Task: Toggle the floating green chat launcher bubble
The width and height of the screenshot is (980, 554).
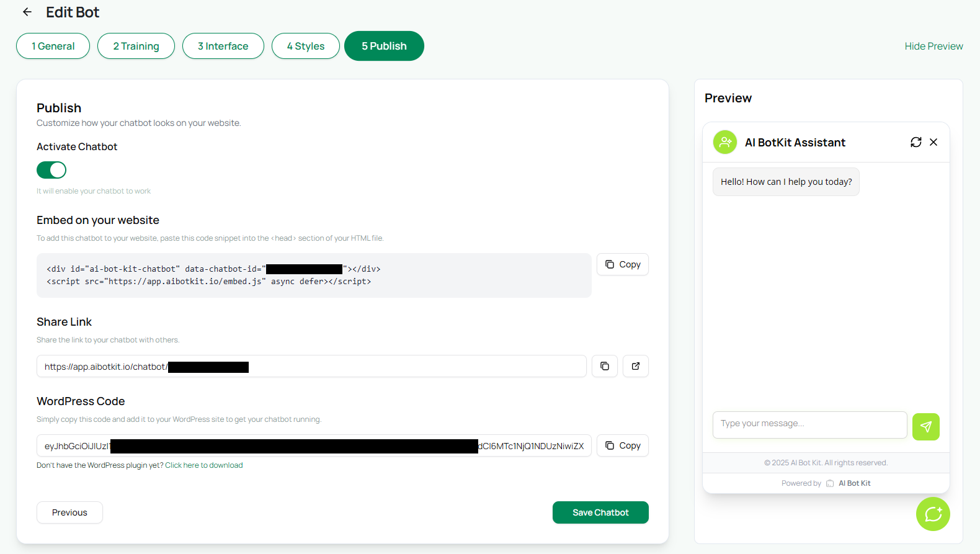Action: tap(933, 514)
